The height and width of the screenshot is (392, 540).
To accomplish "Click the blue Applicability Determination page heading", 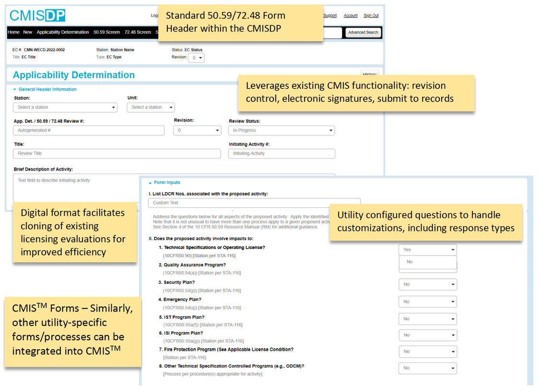I will coord(74,75).
